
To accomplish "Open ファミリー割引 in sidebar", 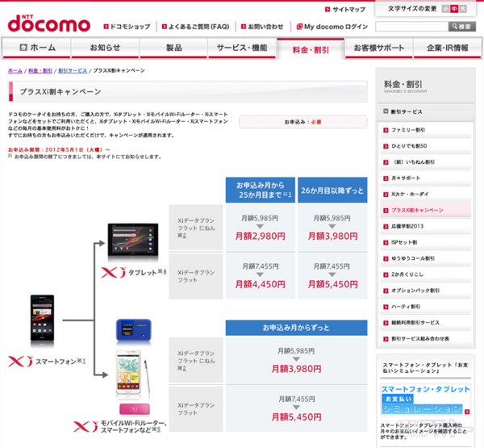I will [408, 130].
